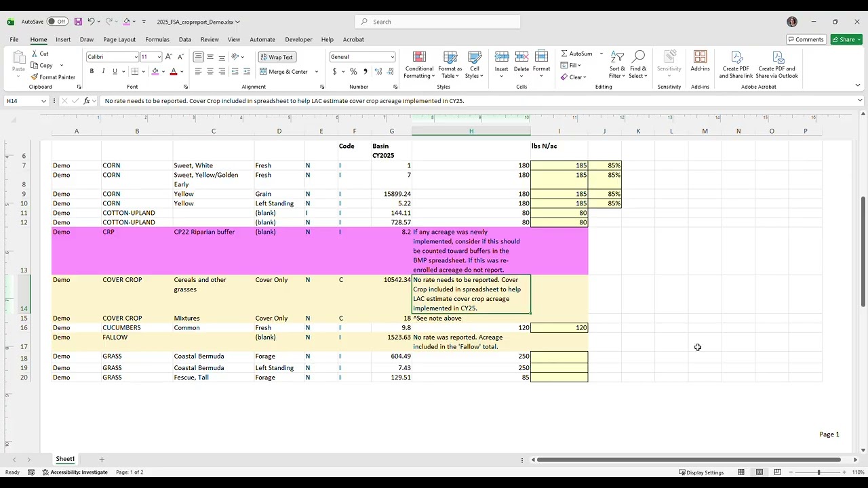This screenshot has height=488, width=868.
Task: Open the Acrobat tab
Action: 353,39
